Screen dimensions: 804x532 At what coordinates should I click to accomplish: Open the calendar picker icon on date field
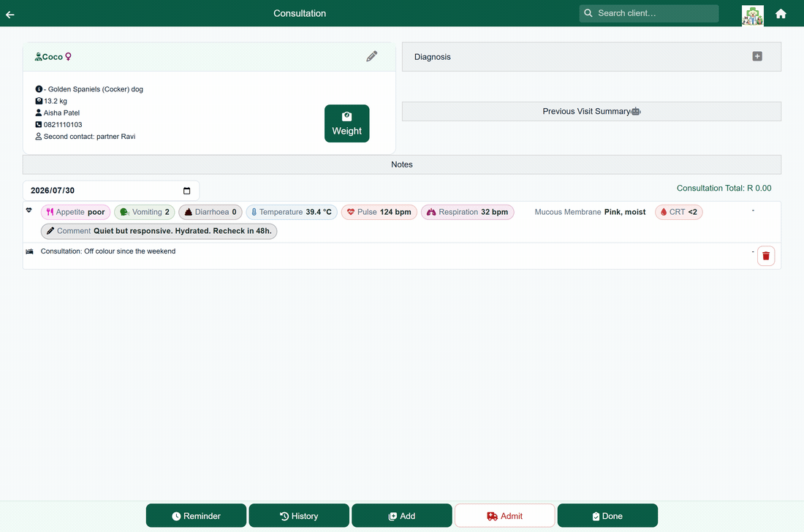186,191
